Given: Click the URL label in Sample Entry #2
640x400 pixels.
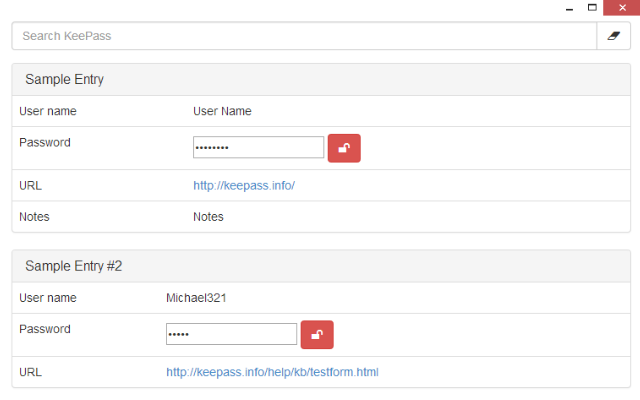Looking at the screenshot, I should point(31,372).
